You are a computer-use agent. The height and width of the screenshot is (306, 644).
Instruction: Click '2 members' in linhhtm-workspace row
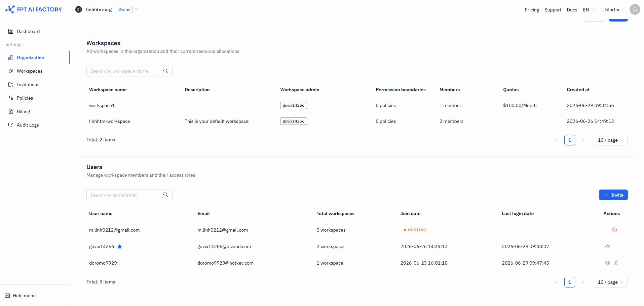coord(451,121)
